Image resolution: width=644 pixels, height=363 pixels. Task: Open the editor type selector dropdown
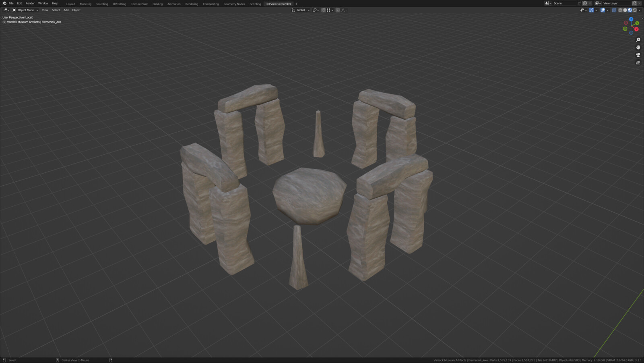6,10
